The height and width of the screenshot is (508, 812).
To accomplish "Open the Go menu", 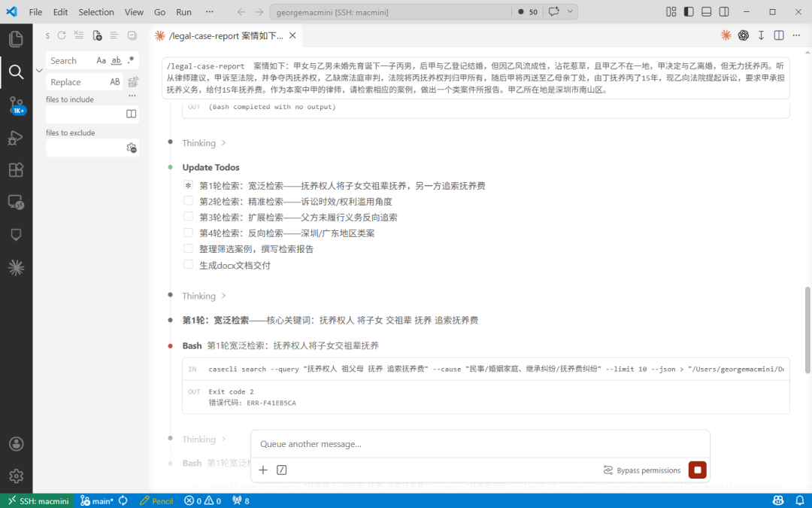I will pyautogui.click(x=159, y=12).
